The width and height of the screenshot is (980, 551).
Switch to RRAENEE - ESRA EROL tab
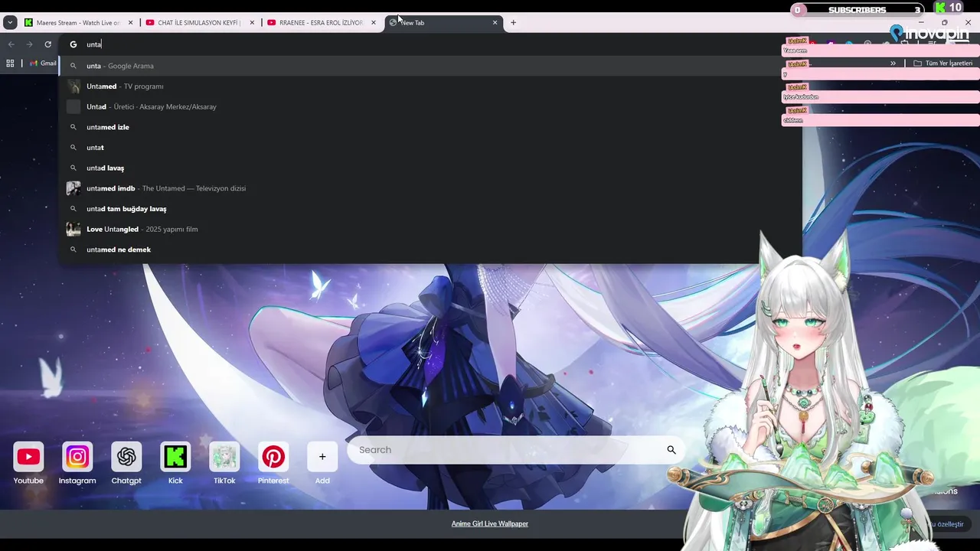click(321, 23)
